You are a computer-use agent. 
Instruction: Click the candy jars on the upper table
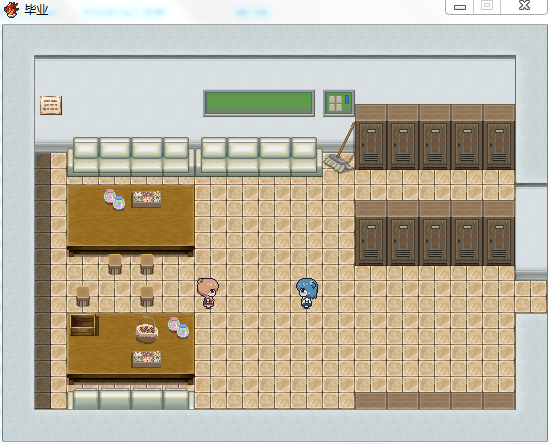(x=114, y=200)
